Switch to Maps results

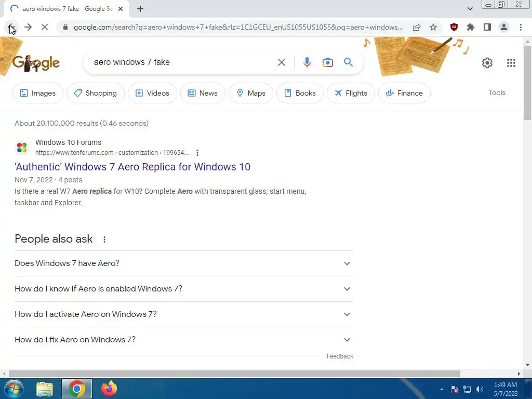point(251,93)
